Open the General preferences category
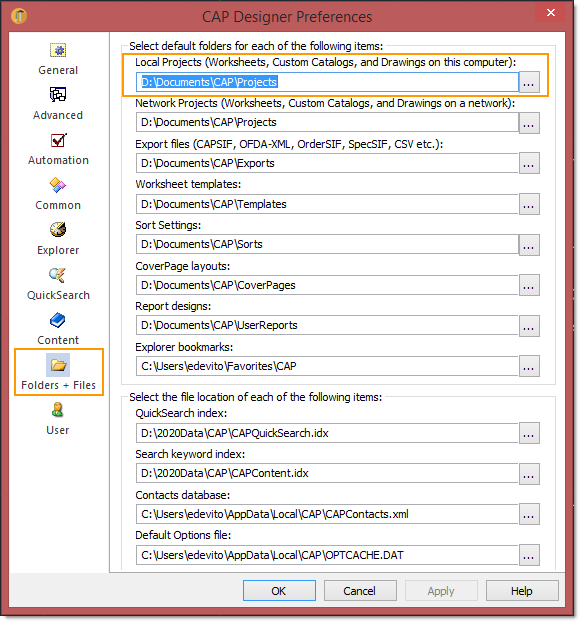Screen dimensions: 580x622 [x=58, y=59]
